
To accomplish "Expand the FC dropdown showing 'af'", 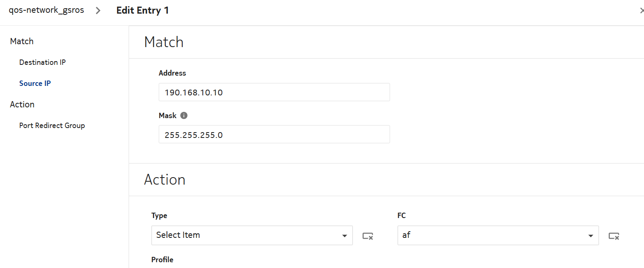I will [498, 235].
